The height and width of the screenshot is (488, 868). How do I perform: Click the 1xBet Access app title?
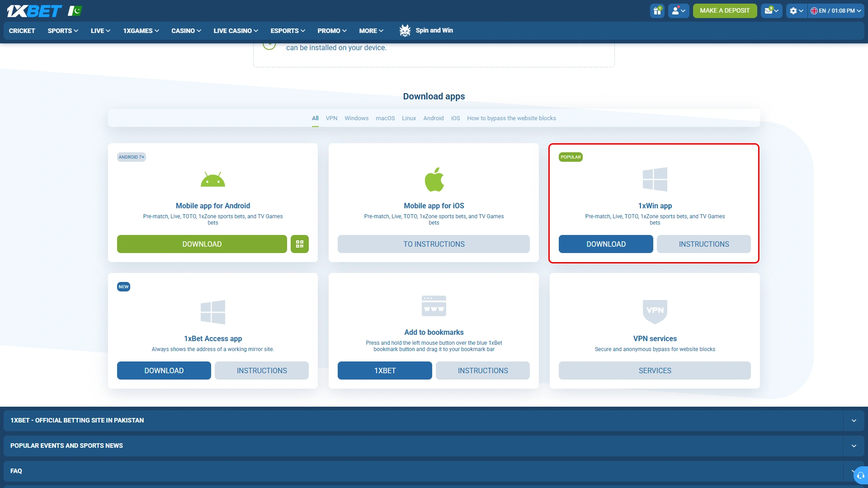click(213, 338)
